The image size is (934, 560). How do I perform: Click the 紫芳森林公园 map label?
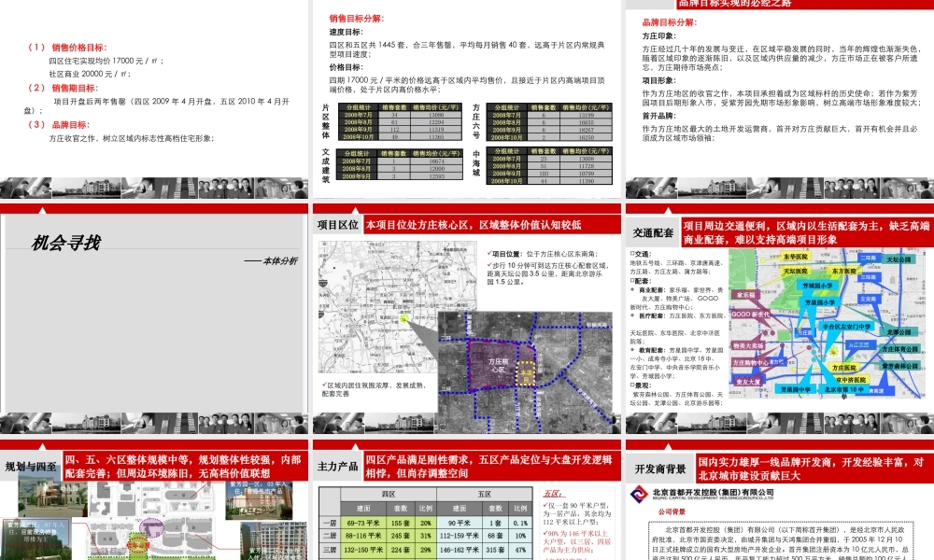[900, 367]
